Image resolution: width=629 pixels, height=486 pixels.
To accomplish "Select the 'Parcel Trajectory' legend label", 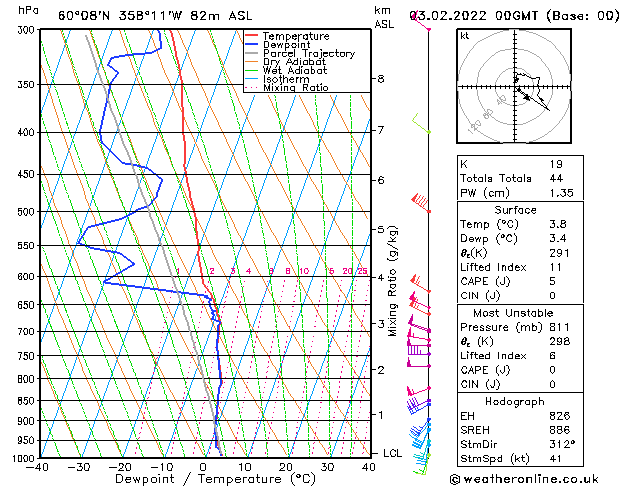I will click(x=309, y=53).
